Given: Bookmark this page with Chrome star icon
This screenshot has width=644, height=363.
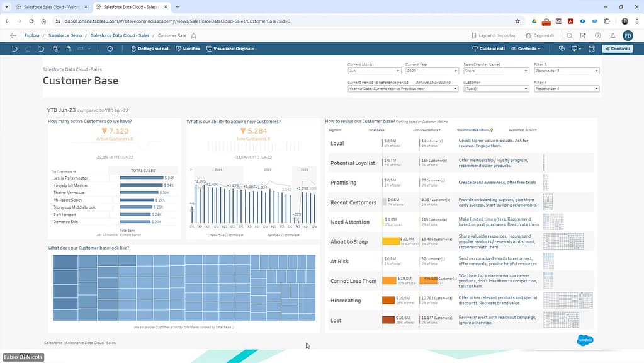Looking at the screenshot, I should click(x=517, y=21).
